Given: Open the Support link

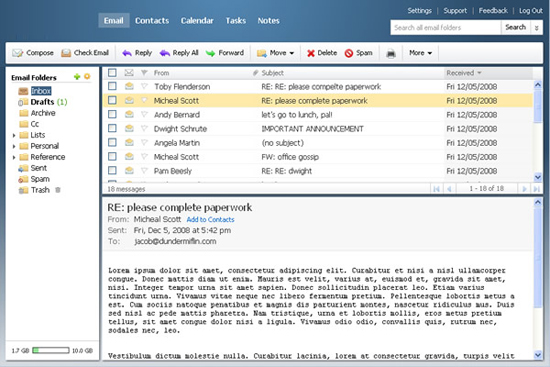Looking at the screenshot, I should coord(455,11).
